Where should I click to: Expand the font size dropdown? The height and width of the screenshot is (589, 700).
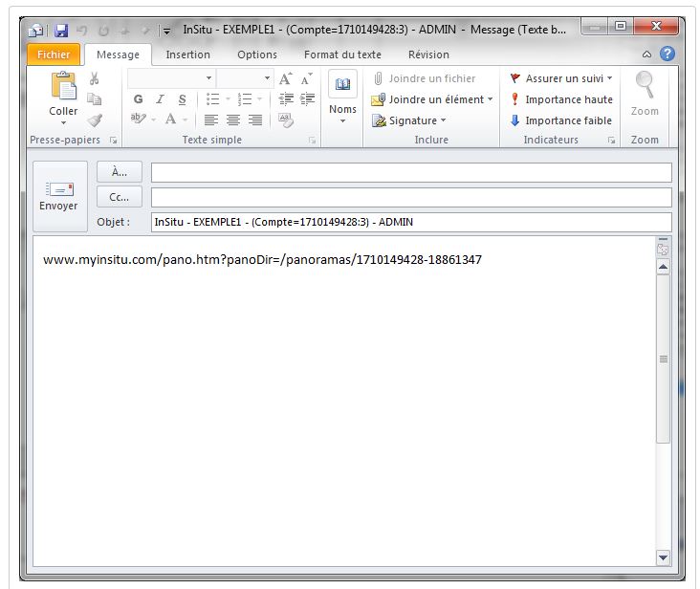point(265,78)
